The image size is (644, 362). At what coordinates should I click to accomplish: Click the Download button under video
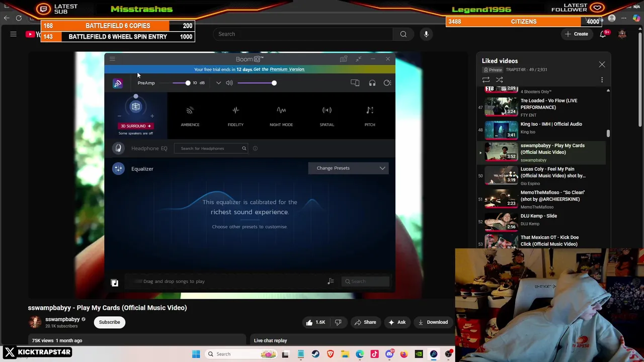[x=433, y=322]
